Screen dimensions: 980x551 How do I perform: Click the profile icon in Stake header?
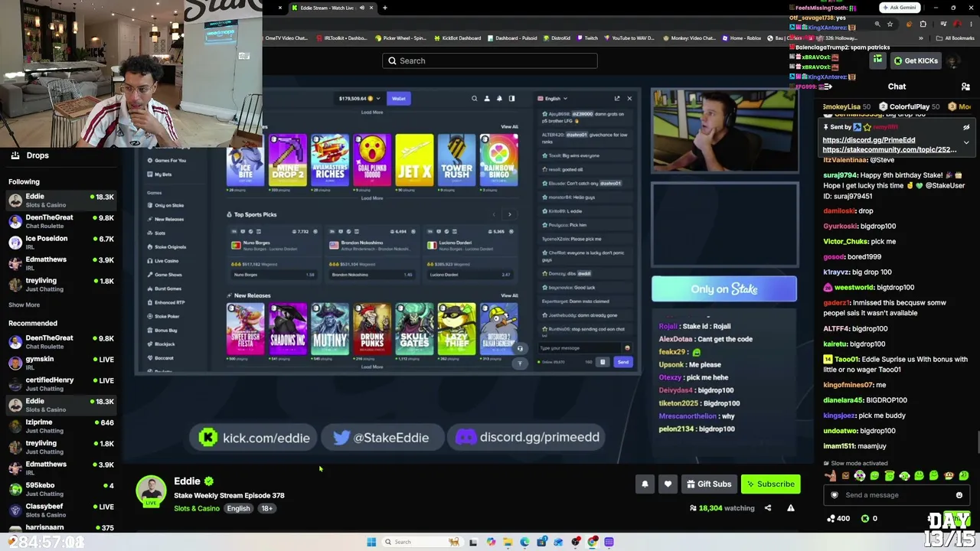[x=486, y=98]
